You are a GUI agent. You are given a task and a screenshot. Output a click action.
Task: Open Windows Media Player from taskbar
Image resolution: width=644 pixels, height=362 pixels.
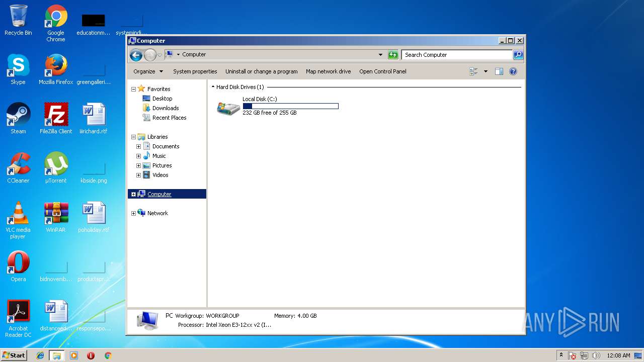pos(74,355)
